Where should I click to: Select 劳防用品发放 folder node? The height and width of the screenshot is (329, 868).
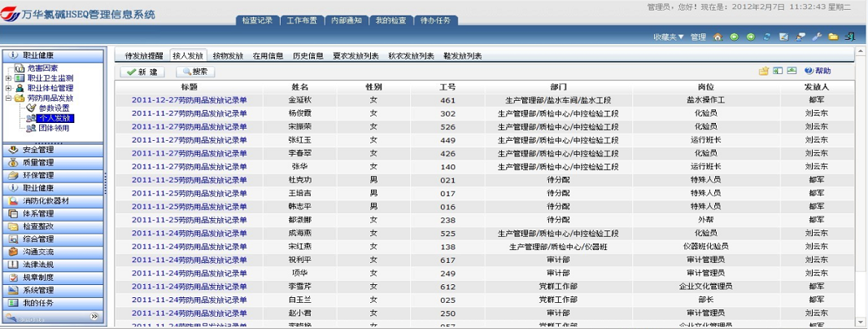[50, 98]
